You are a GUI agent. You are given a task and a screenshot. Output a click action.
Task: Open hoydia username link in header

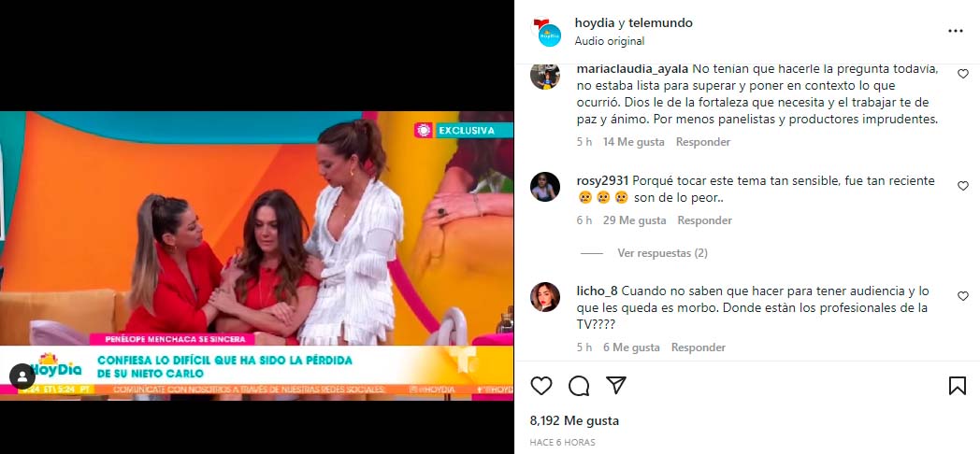coord(595,23)
